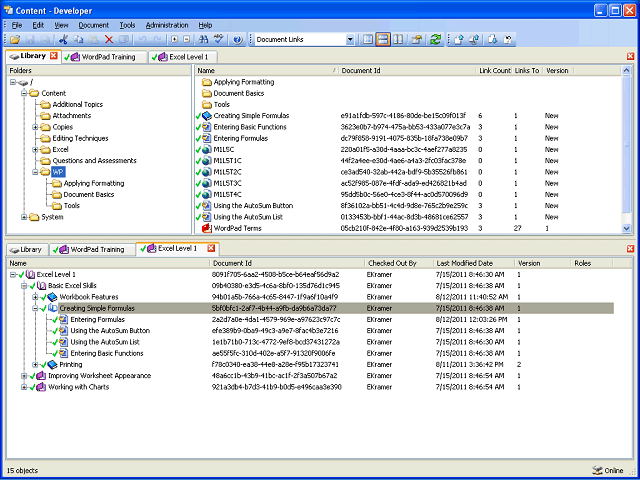Screen dimensions: 640x480
Task: Click the red Delete X toolbar icon
Action: (x=109, y=40)
